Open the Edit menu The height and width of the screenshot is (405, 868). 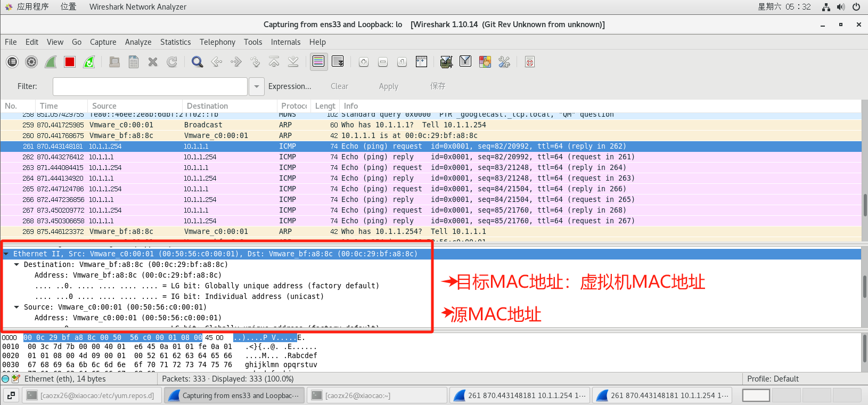pyautogui.click(x=32, y=42)
